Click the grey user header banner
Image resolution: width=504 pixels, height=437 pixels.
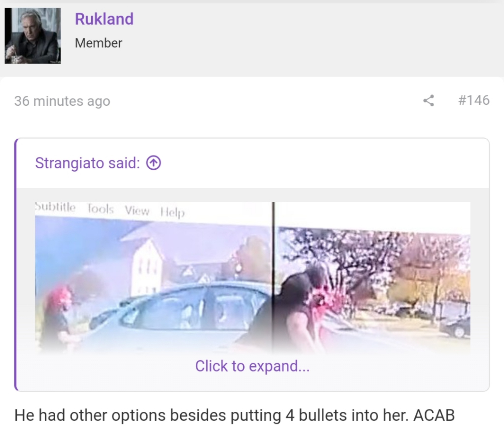(252, 38)
